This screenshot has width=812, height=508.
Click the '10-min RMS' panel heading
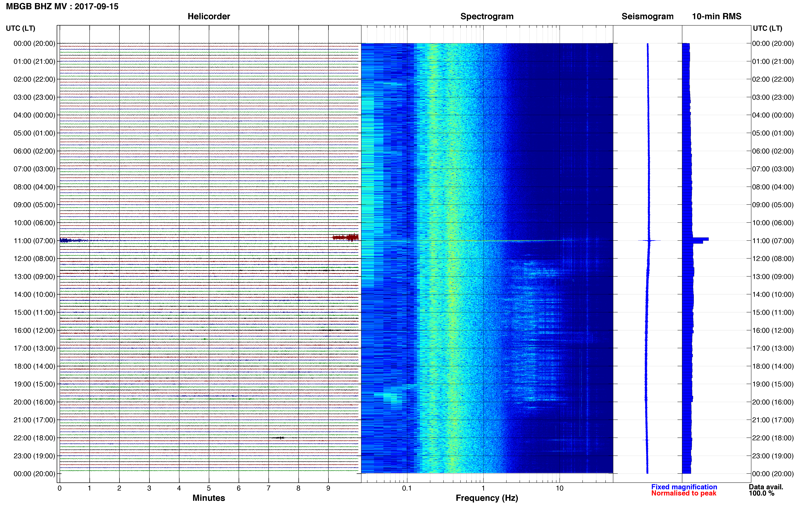[717, 16]
